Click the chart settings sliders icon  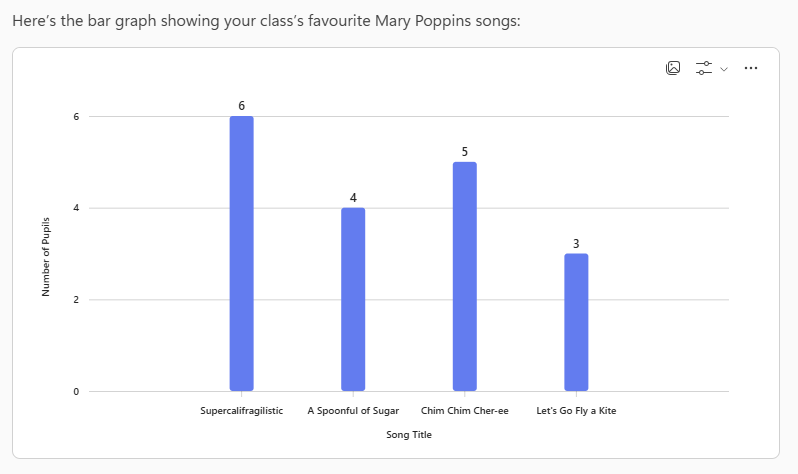pos(704,68)
